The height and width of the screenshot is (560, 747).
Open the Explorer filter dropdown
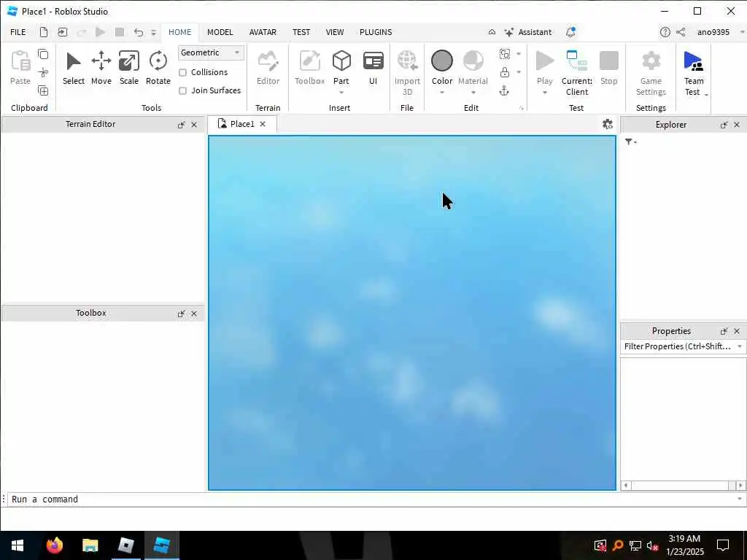[630, 142]
